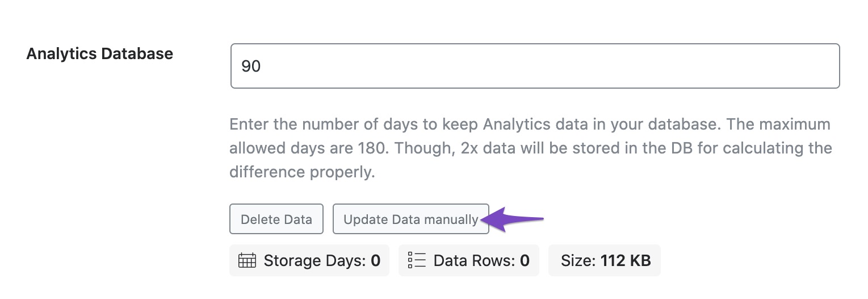Click the bold 112 KB value
This screenshot has height=299, width=868.
[626, 261]
